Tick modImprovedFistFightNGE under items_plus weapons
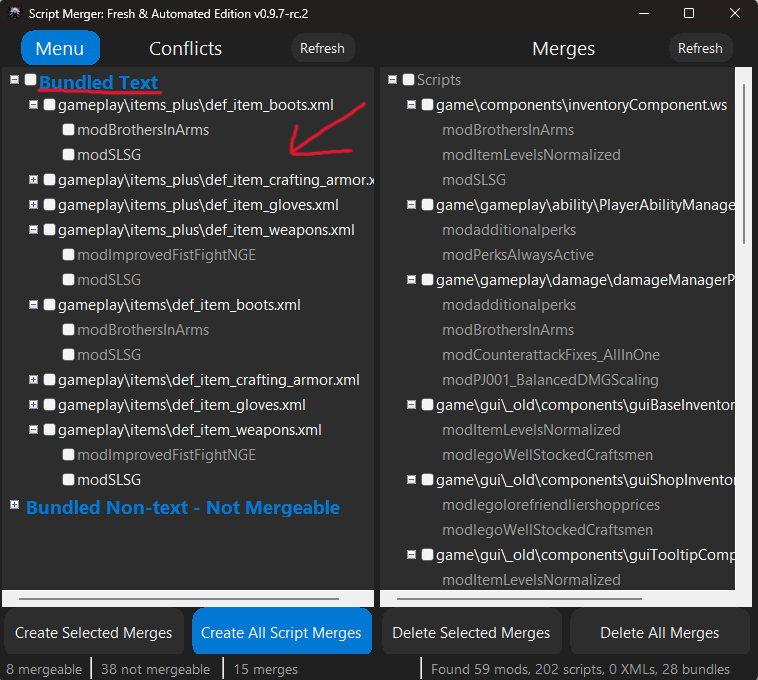Image resolution: width=758 pixels, height=680 pixels. pos(69,255)
